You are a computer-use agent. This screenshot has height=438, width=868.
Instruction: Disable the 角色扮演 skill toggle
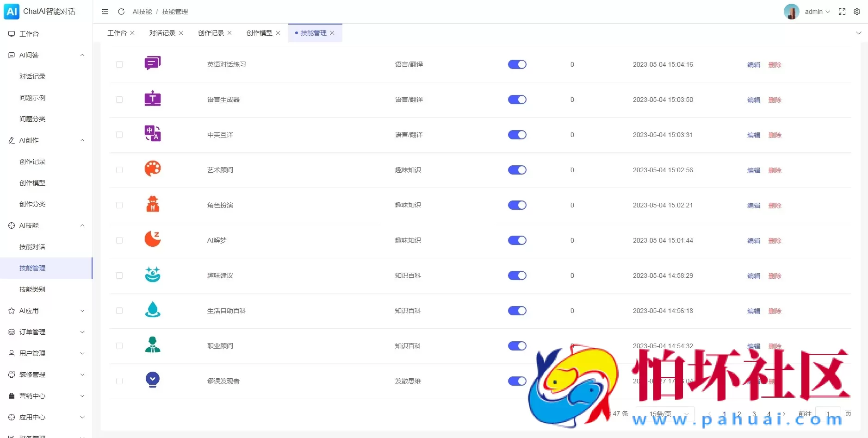(x=517, y=205)
